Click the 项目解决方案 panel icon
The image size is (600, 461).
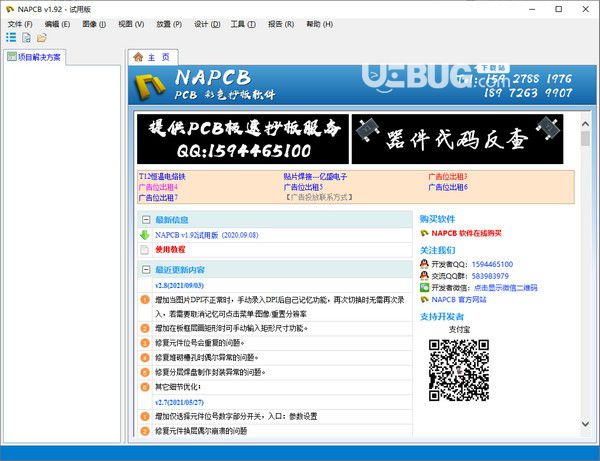click(12, 57)
